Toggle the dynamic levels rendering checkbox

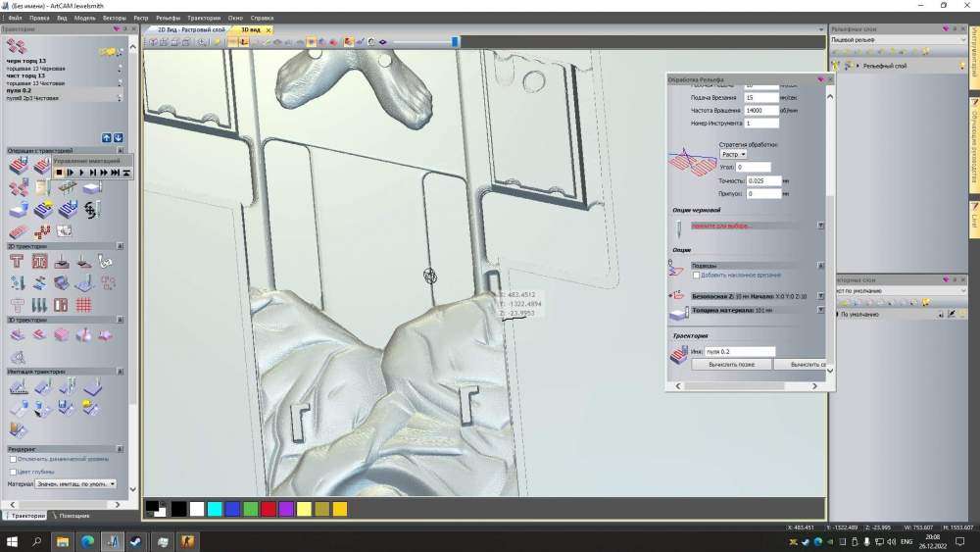pyautogui.click(x=12, y=459)
